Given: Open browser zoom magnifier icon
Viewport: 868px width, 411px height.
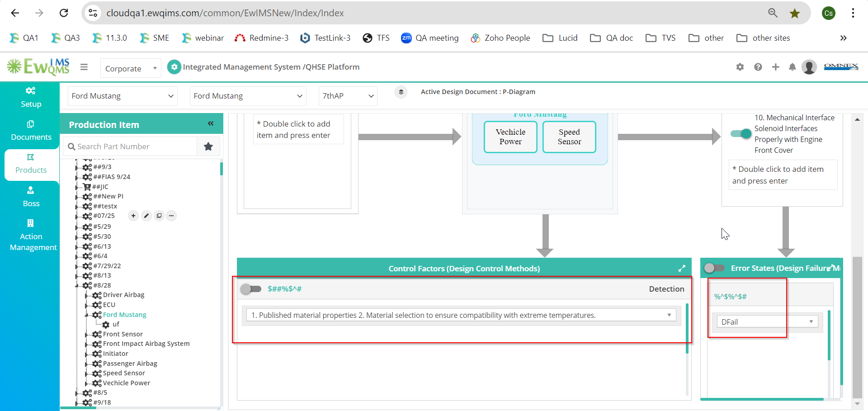Looking at the screenshot, I should point(773,13).
